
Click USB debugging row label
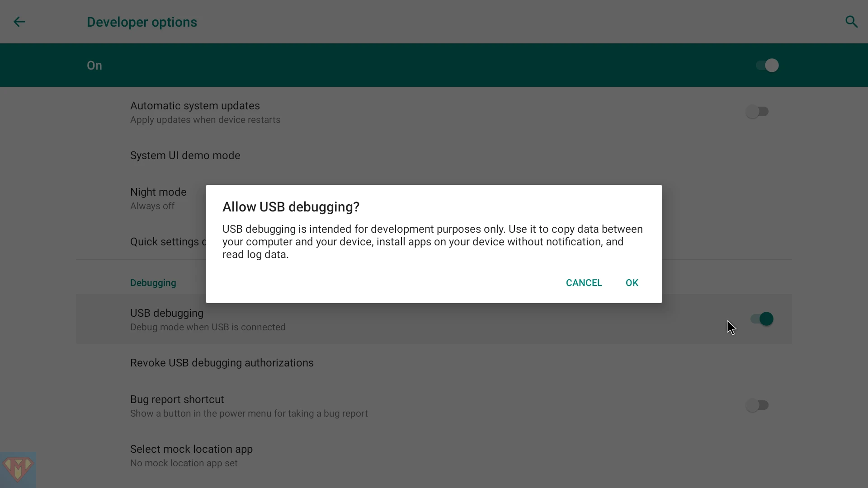pos(166,313)
